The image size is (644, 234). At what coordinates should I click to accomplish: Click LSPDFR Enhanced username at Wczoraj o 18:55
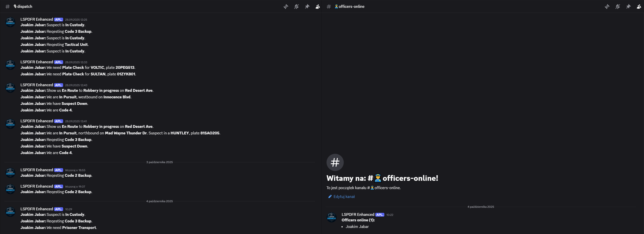[37, 170]
